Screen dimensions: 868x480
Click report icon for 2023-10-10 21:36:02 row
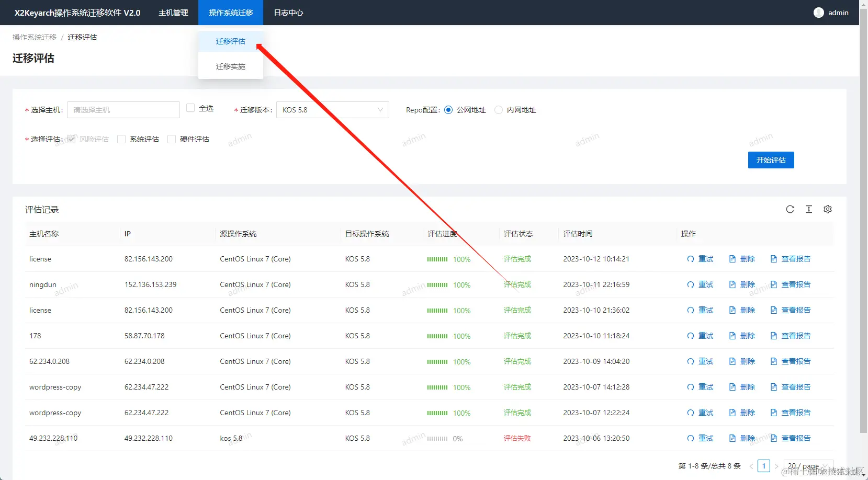[774, 310]
